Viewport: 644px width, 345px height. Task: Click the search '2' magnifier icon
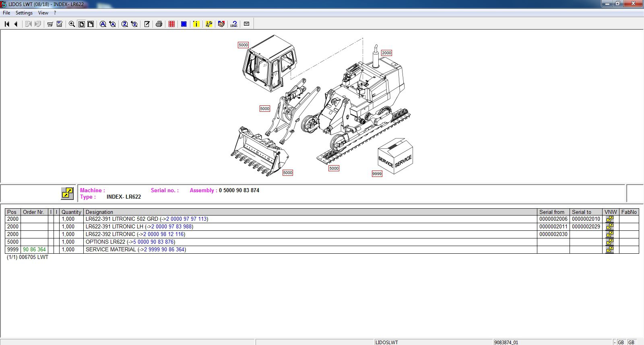pyautogui.click(x=125, y=24)
